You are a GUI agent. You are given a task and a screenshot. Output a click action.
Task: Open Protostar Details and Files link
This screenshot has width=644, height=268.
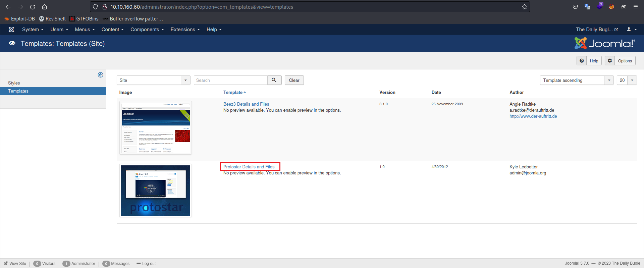click(249, 167)
